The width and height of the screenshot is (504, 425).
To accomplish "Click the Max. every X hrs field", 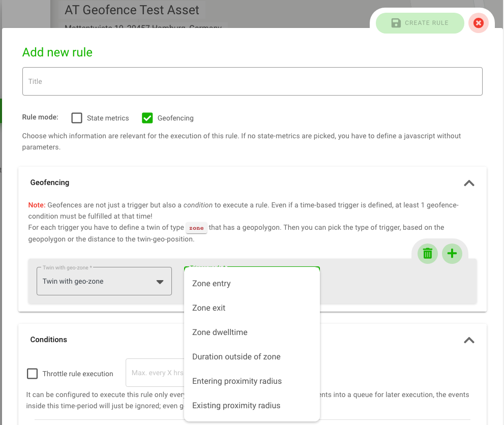I will click(x=155, y=373).
